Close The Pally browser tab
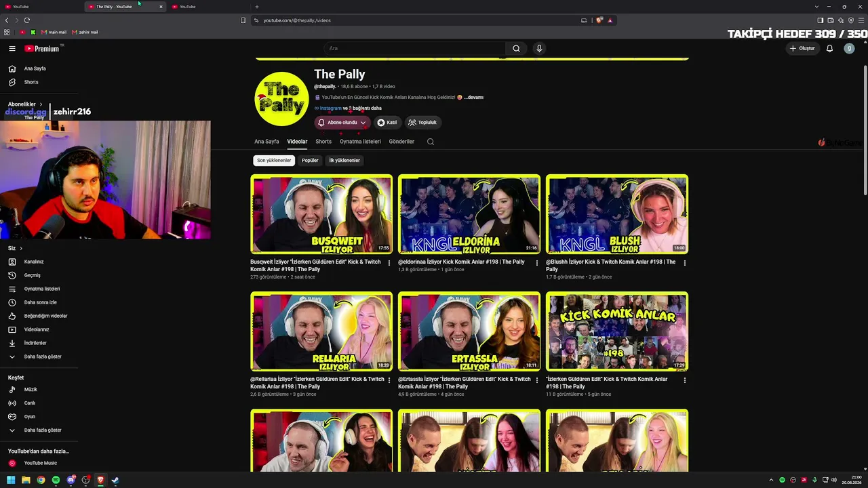Screen dimensions: 868x488 click(161, 7)
